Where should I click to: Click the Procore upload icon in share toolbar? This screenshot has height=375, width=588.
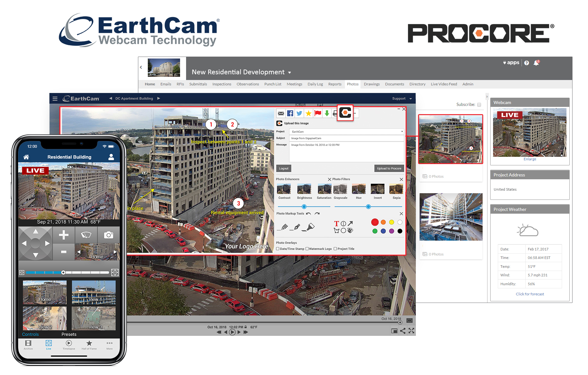345,113
